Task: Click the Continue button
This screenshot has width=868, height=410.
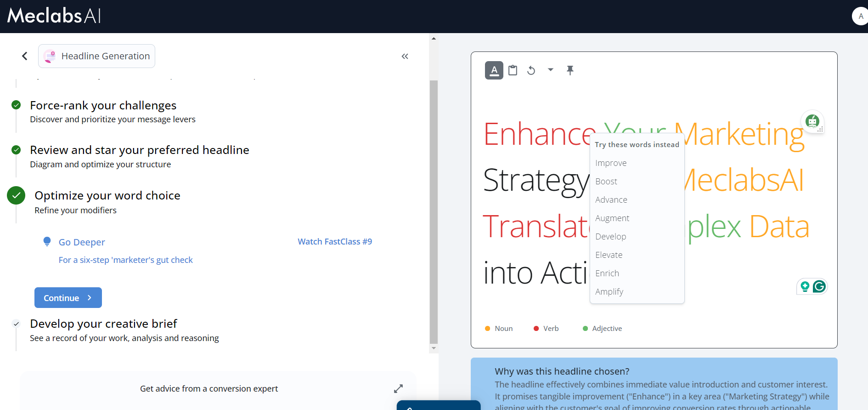Action: [68, 298]
